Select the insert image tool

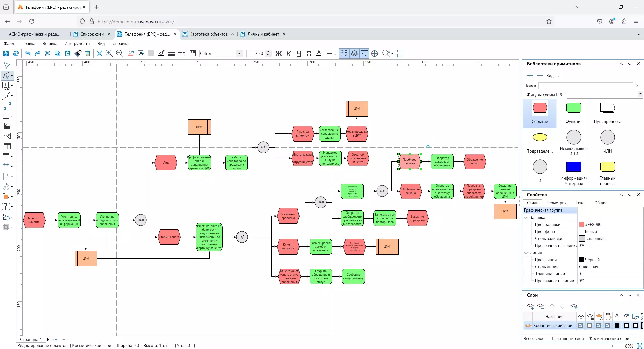(x=7, y=136)
